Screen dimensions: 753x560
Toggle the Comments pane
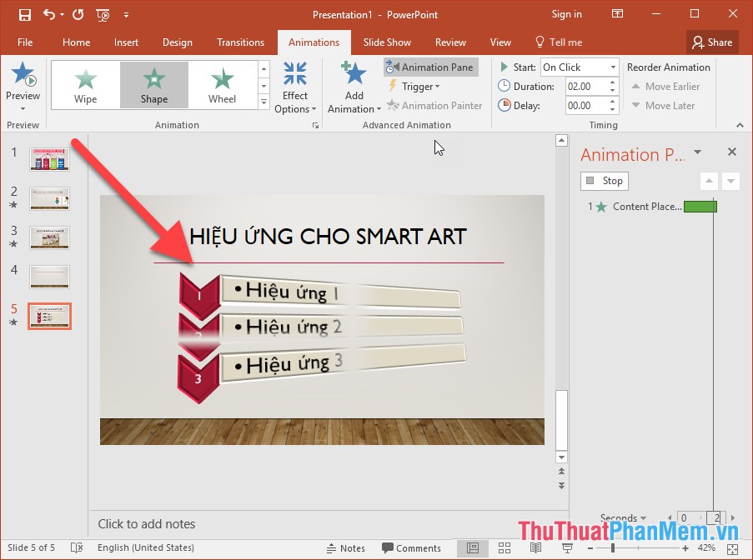click(412, 547)
